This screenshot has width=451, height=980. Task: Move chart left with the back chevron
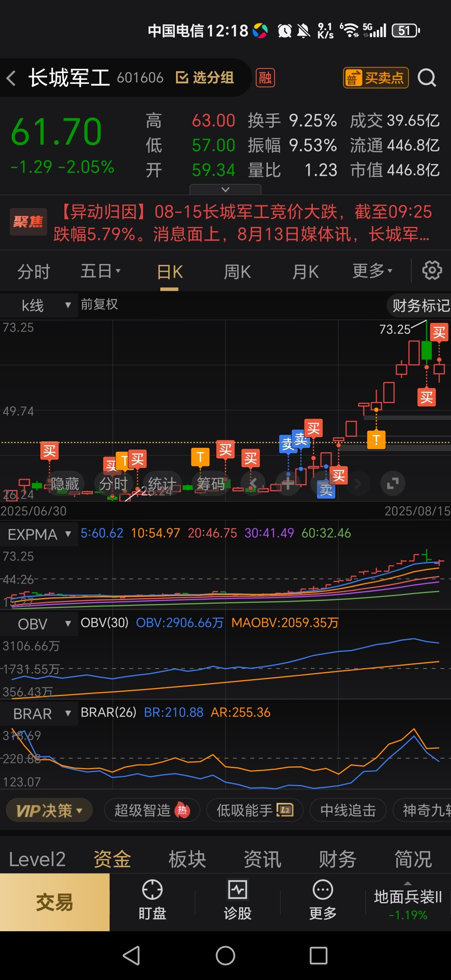tap(253, 483)
